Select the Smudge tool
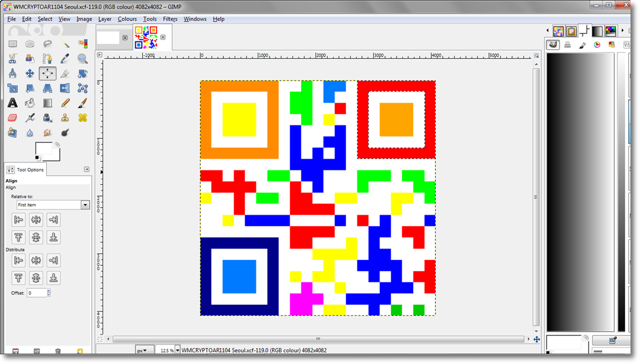 tap(47, 133)
